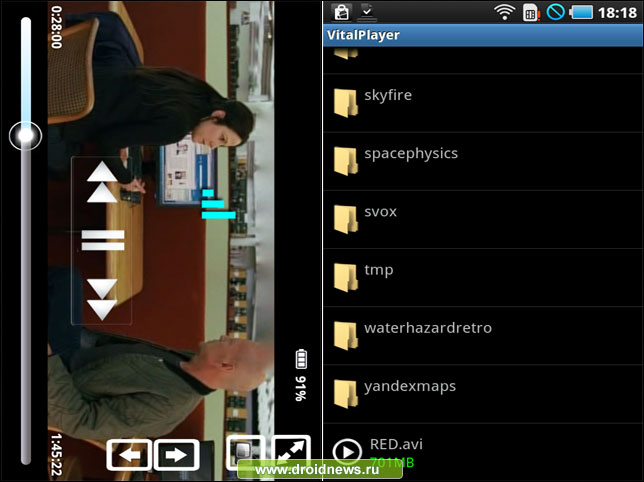This screenshot has height=482, width=644.
Task: Click the video seek slider handle
Action: pos(25,135)
